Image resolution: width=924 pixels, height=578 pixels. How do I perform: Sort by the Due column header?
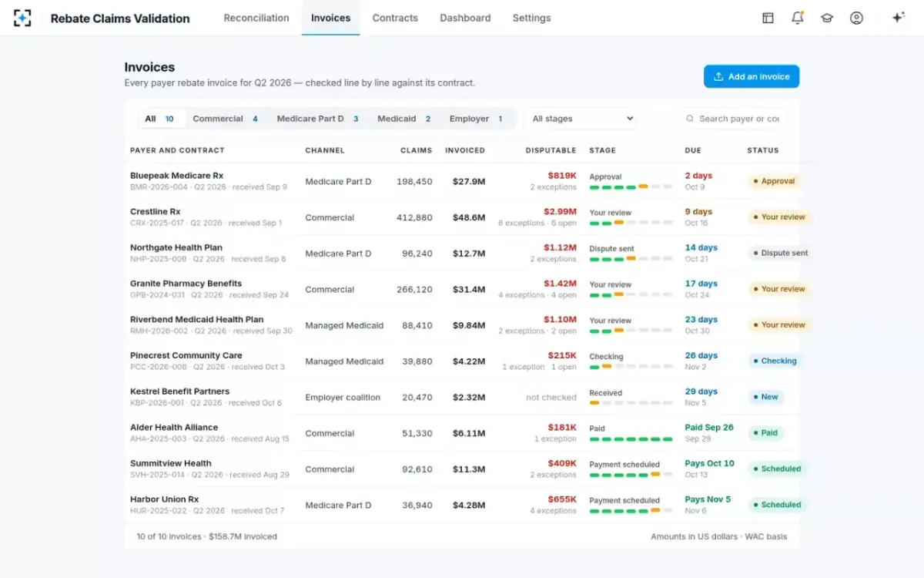point(693,150)
